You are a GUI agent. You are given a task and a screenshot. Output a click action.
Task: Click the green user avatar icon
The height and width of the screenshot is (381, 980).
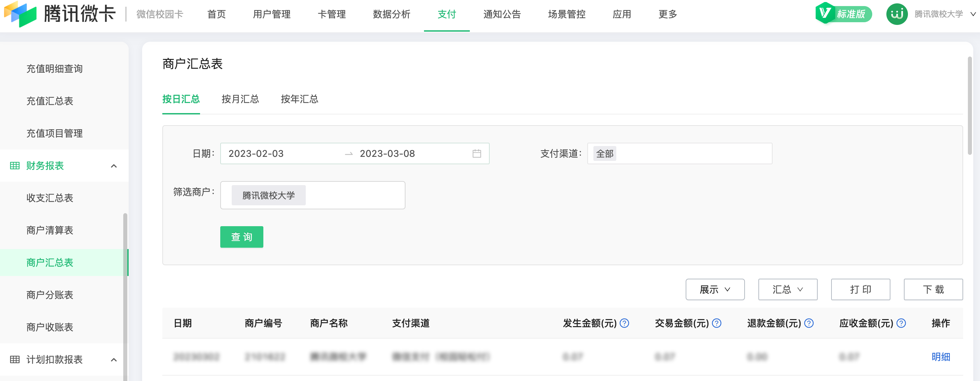click(897, 14)
